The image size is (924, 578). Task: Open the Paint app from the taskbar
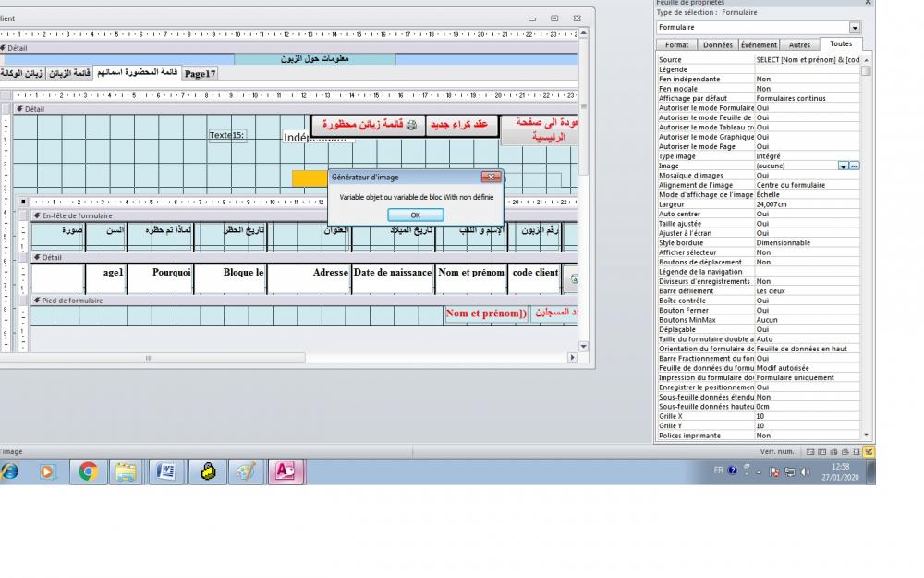click(x=247, y=472)
